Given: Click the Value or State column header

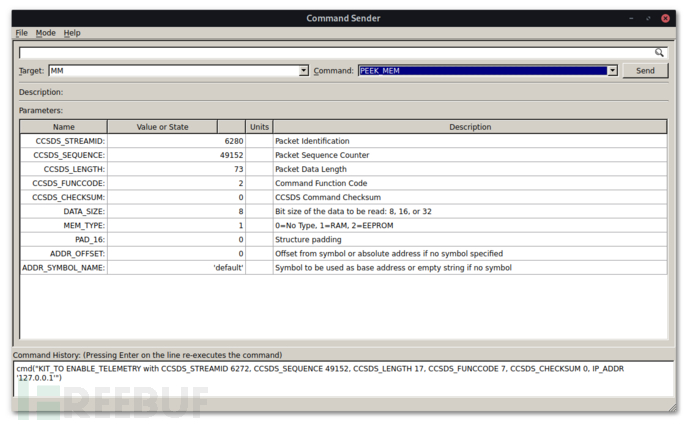Looking at the screenshot, I should 162,127.
